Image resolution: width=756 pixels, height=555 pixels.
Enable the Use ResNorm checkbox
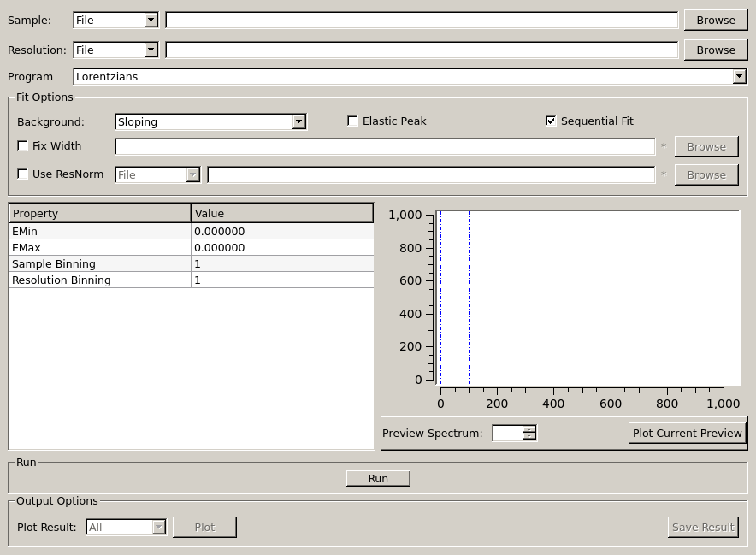point(23,174)
